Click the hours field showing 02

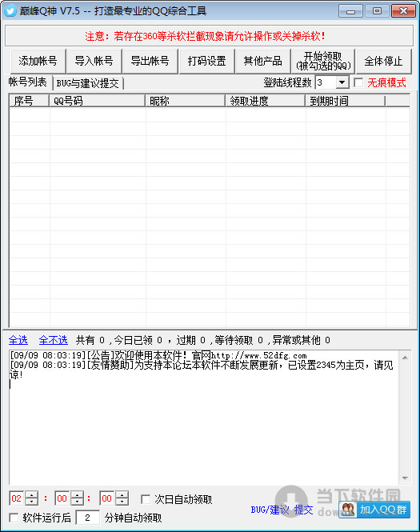click(17, 498)
